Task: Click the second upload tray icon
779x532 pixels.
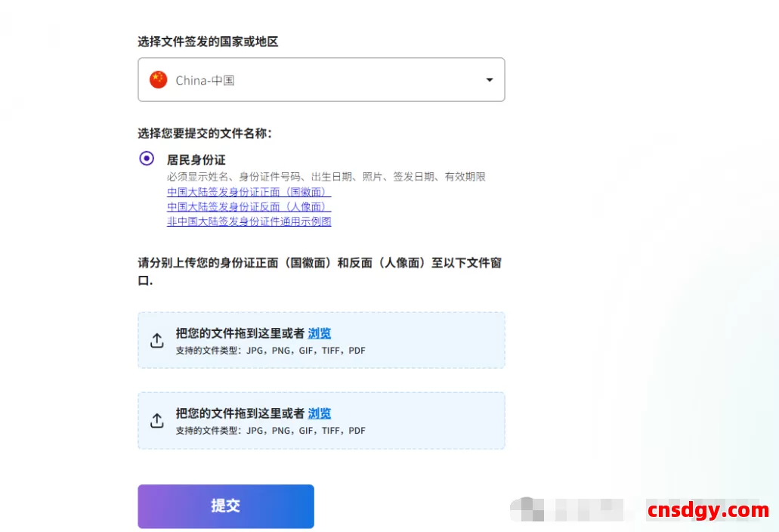Action: click(x=156, y=420)
